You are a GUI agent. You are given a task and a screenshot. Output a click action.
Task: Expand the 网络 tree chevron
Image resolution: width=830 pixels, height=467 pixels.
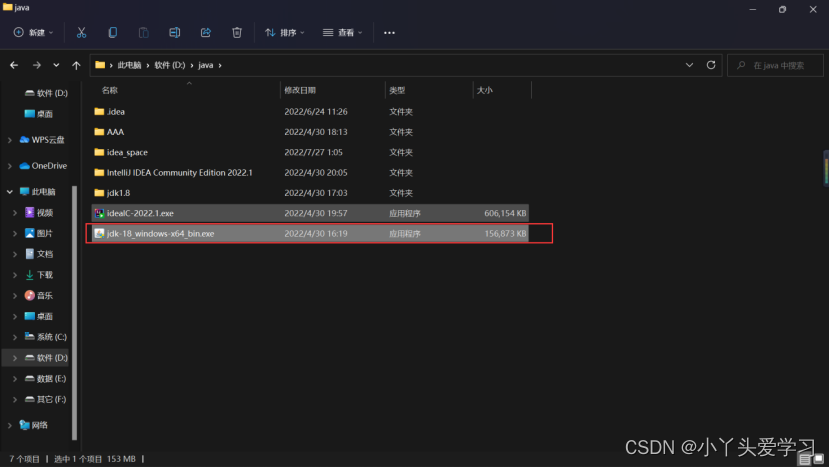(x=10, y=425)
